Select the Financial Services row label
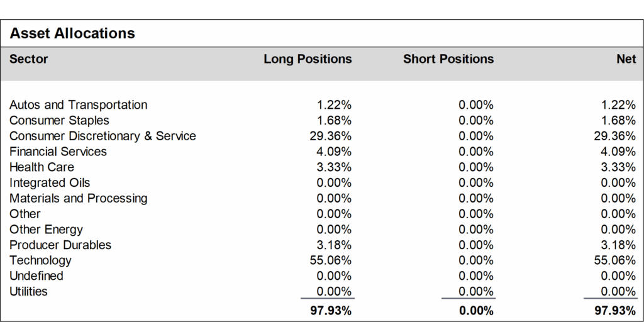644x322 pixels. click(58, 152)
